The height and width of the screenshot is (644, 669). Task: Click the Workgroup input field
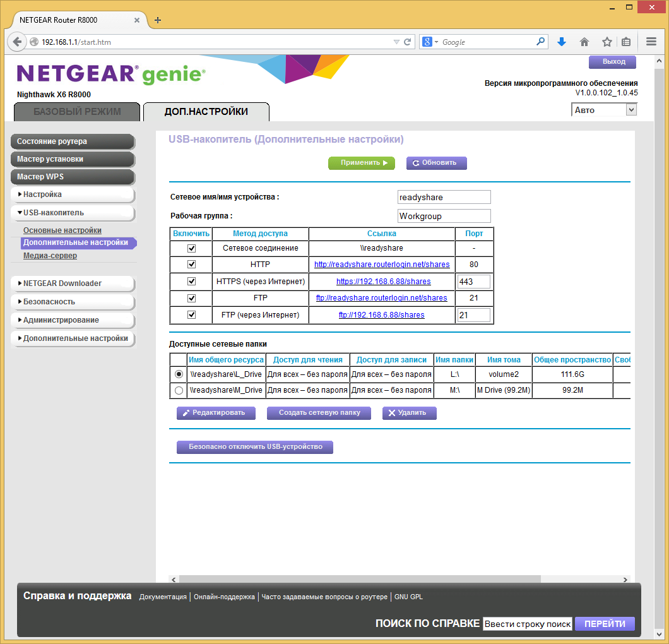pyautogui.click(x=444, y=216)
